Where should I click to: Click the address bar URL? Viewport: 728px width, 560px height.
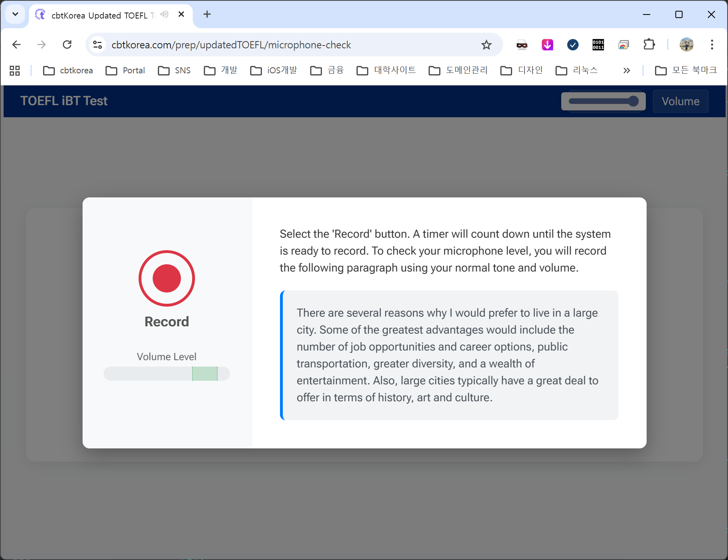coord(231,45)
